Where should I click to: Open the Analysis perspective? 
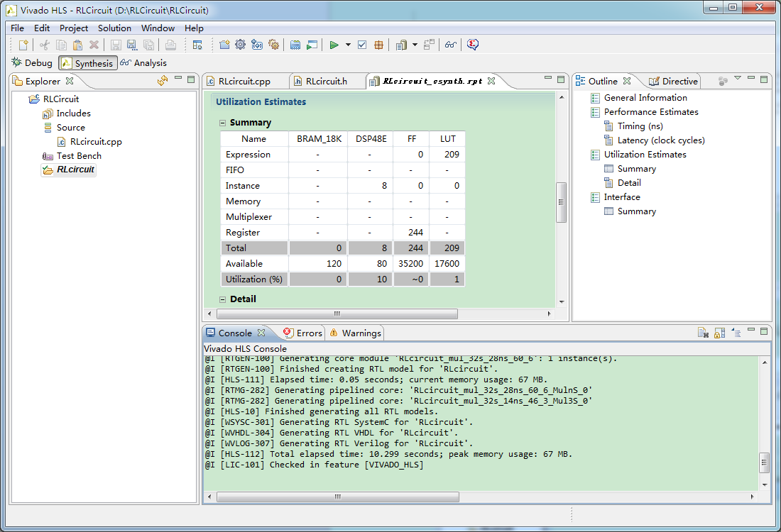(x=143, y=63)
